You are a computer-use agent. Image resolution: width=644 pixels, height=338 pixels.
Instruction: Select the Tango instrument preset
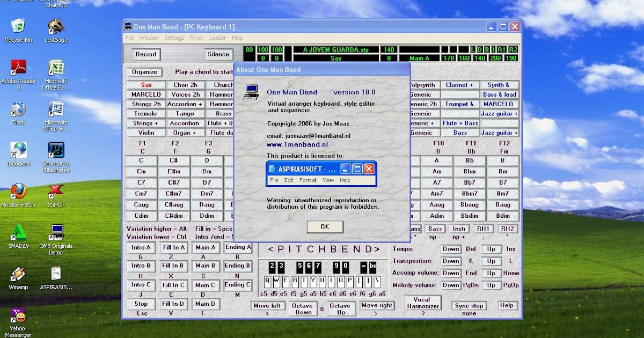tap(185, 114)
